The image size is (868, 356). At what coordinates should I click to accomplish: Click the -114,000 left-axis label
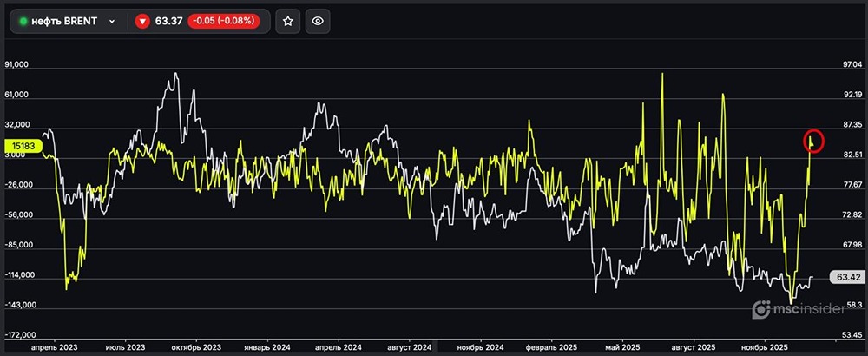point(19,274)
